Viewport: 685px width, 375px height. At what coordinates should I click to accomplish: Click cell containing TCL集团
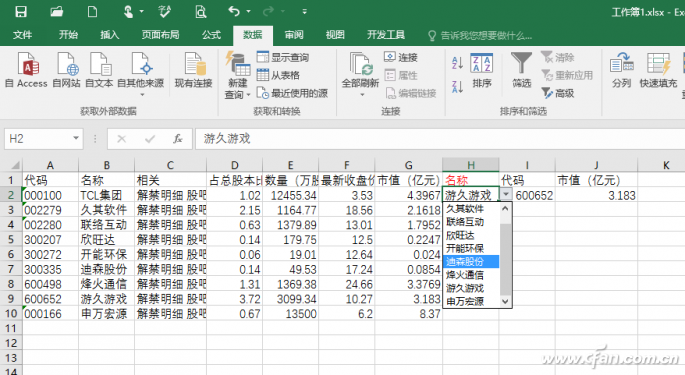point(107,195)
